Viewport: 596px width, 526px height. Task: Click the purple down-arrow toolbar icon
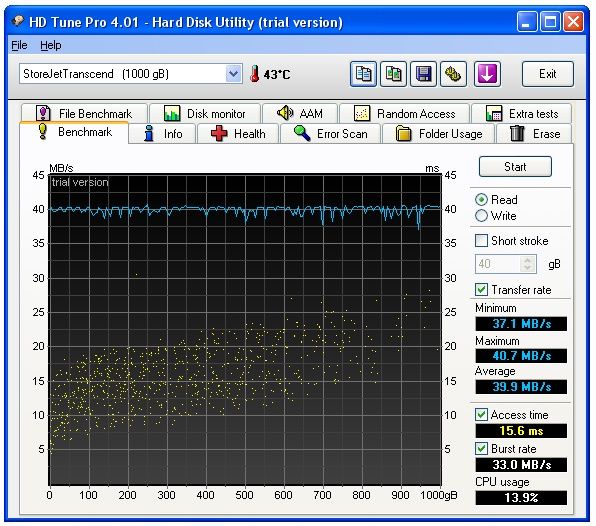(487, 74)
